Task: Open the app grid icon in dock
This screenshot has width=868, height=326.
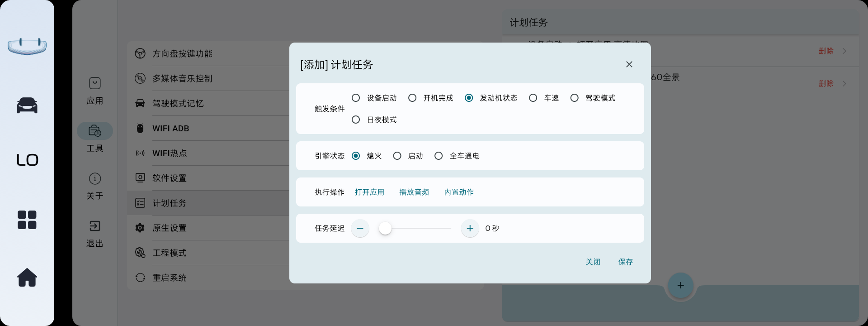Action: point(27,220)
